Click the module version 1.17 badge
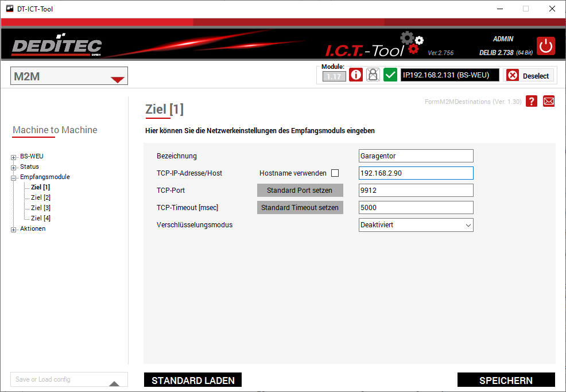566x392 pixels. coord(334,76)
